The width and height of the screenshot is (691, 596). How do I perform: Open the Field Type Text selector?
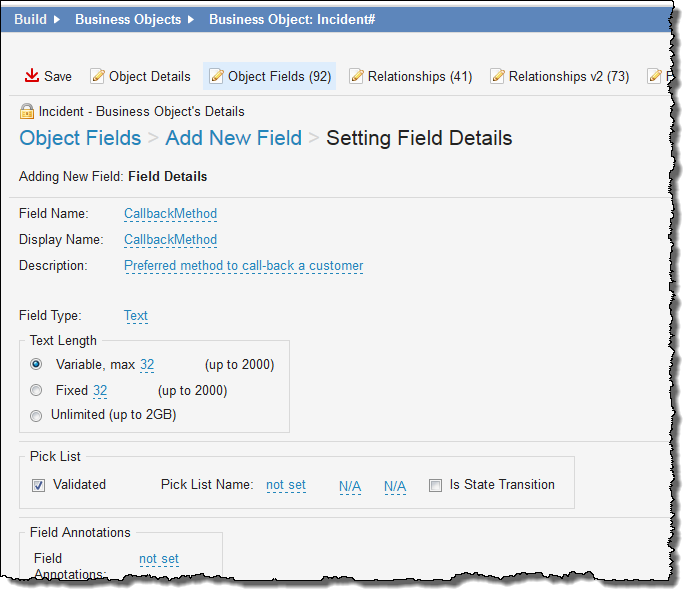click(x=136, y=316)
